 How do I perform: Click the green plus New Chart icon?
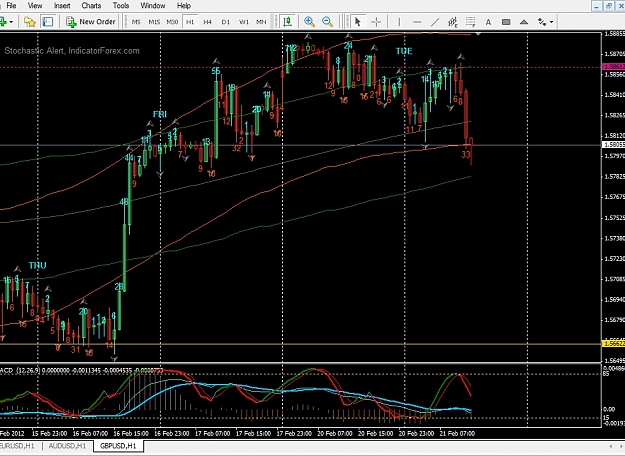click(x=3, y=22)
